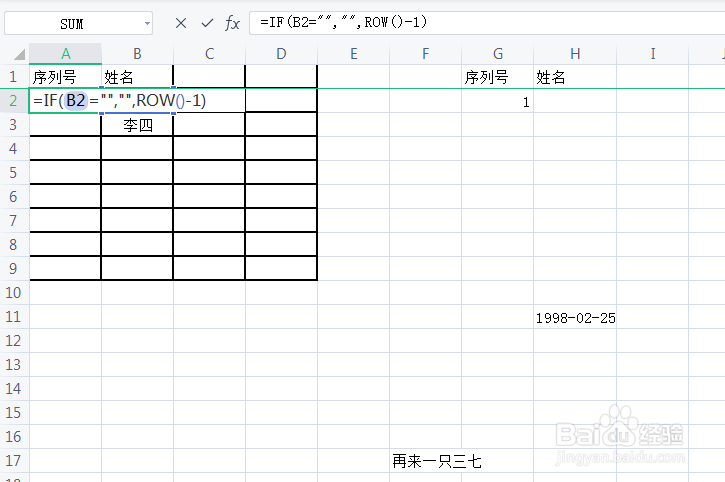Image resolution: width=725 pixels, height=482 pixels.
Task: Select column C header
Action: point(209,54)
